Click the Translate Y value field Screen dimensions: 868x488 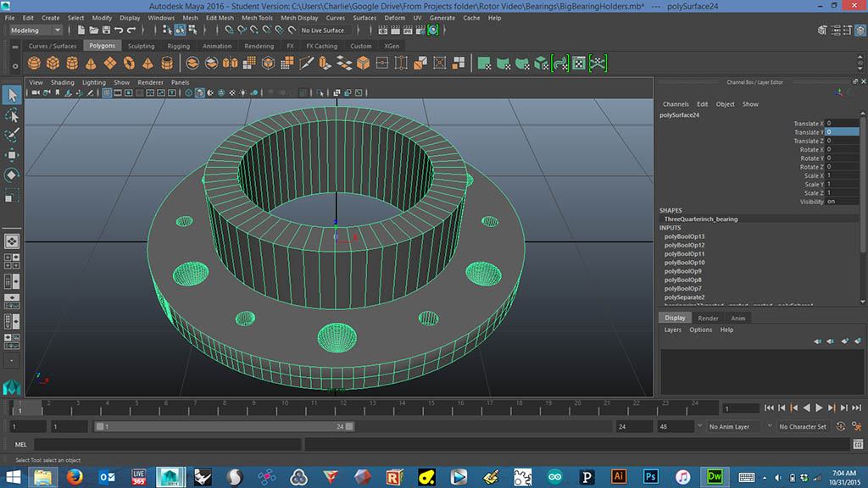841,132
